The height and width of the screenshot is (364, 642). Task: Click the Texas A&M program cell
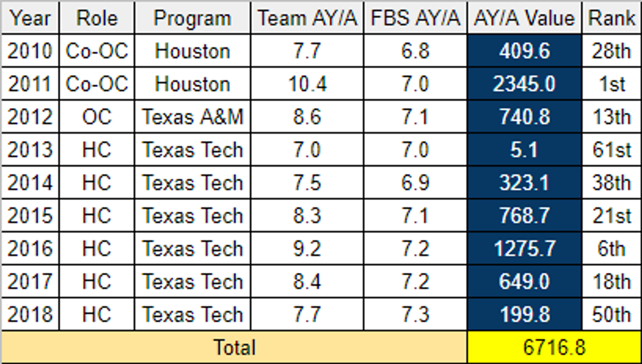pos(193,117)
